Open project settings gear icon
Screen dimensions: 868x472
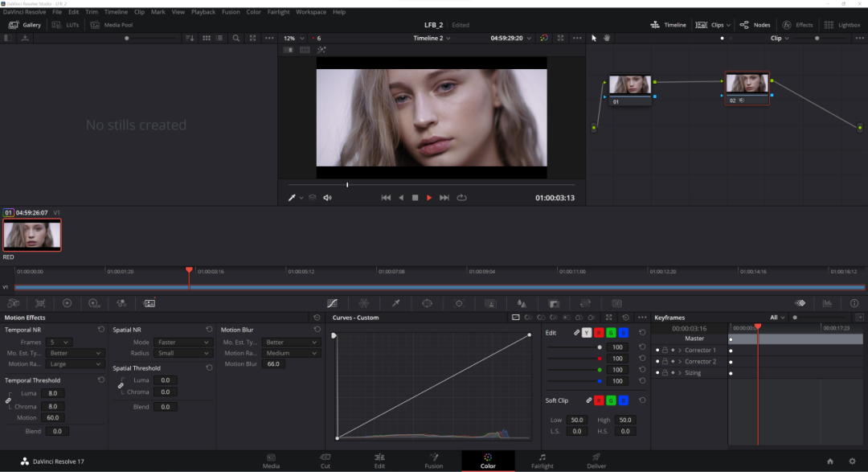[x=852, y=461]
